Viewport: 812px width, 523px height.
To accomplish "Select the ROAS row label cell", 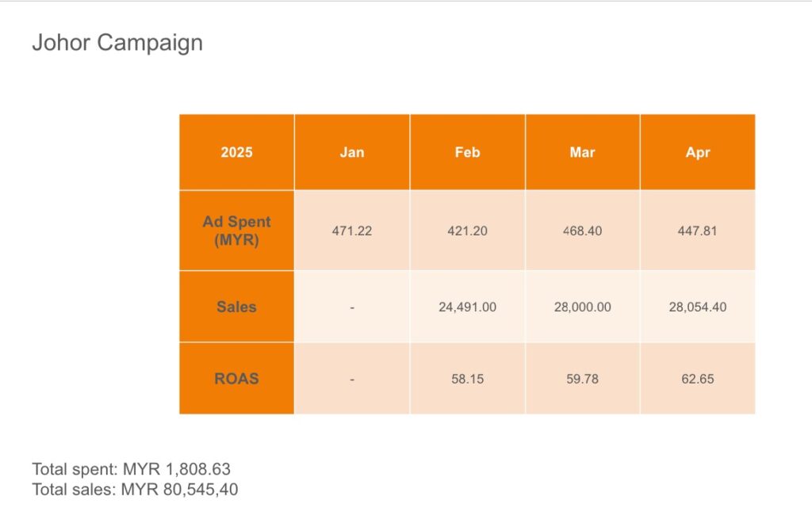I will (x=236, y=379).
